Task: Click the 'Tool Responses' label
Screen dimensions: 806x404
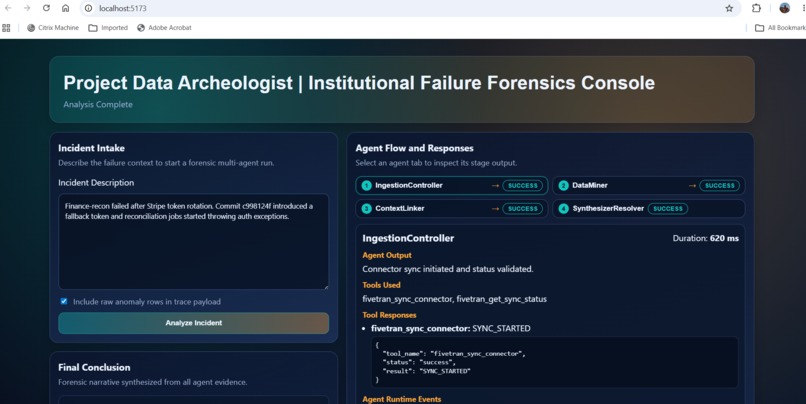Action: pos(389,315)
